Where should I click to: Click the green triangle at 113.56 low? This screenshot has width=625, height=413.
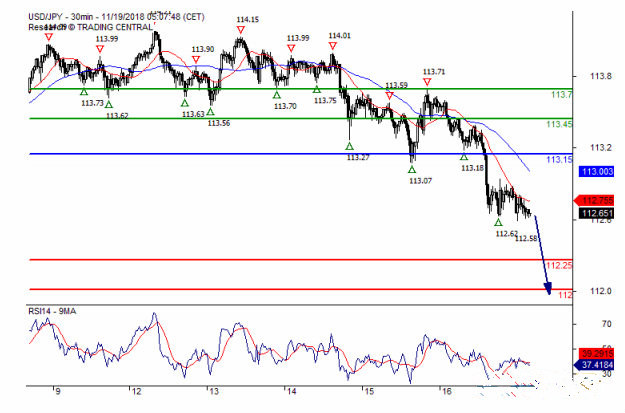[211, 112]
